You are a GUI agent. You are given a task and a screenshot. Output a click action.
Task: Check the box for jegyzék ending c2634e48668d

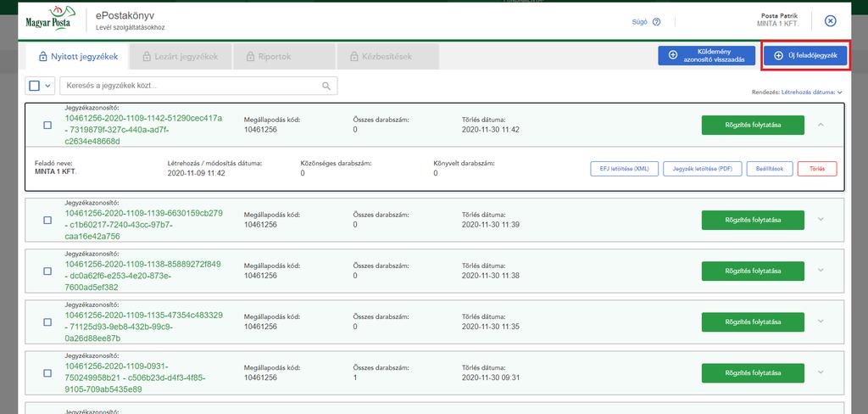47,126
